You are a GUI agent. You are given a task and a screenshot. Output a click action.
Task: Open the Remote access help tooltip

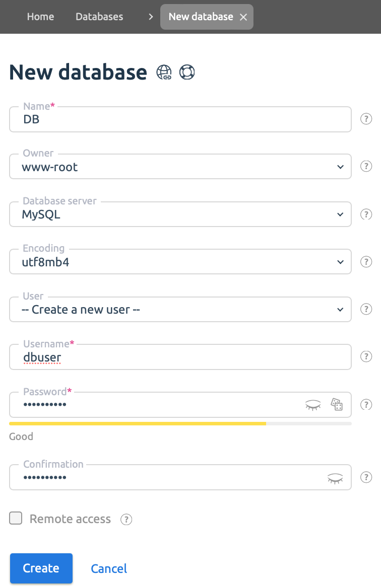point(126,520)
